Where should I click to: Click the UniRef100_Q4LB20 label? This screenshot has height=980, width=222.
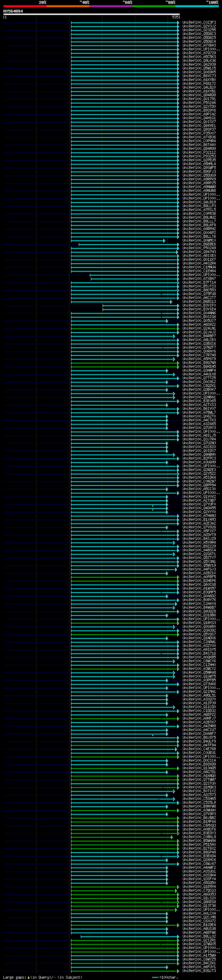tap(199, 88)
